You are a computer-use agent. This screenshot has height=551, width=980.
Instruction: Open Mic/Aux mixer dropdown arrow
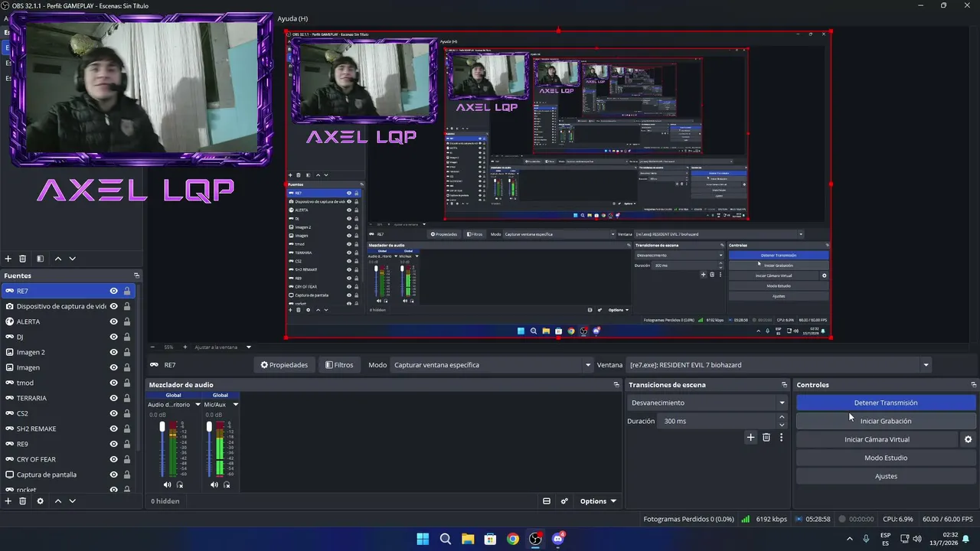coord(235,404)
